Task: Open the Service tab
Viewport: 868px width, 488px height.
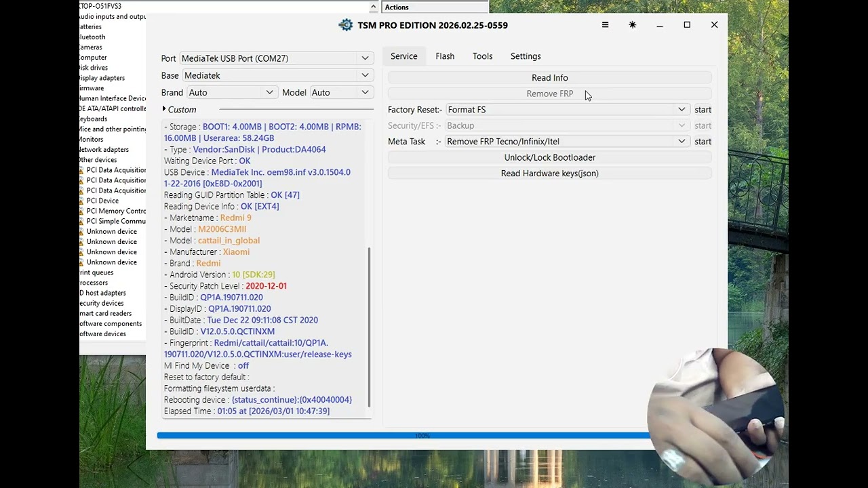Action: click(x=403, y=56)
